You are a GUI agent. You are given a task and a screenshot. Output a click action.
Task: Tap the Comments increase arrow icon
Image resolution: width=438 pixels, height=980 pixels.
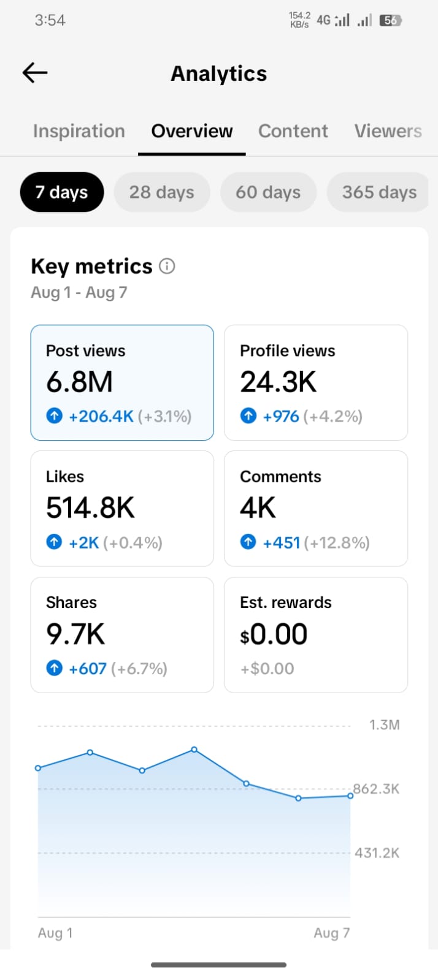[248, 542]
